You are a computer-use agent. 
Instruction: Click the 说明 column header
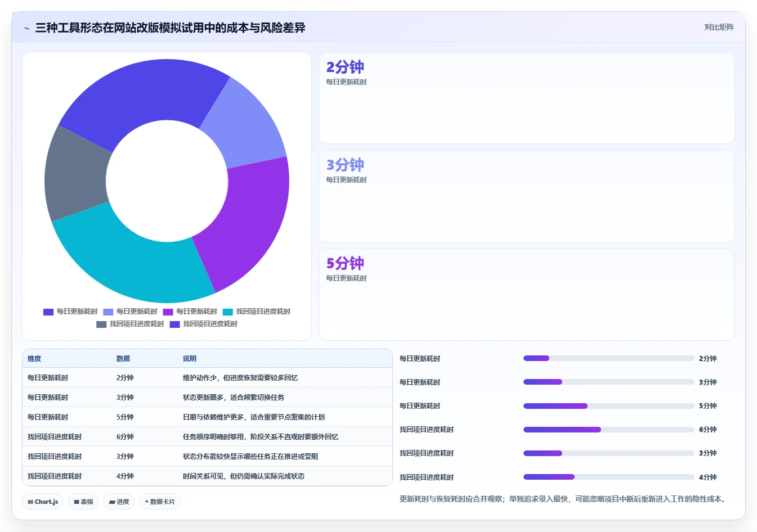(x=190, y=359)
